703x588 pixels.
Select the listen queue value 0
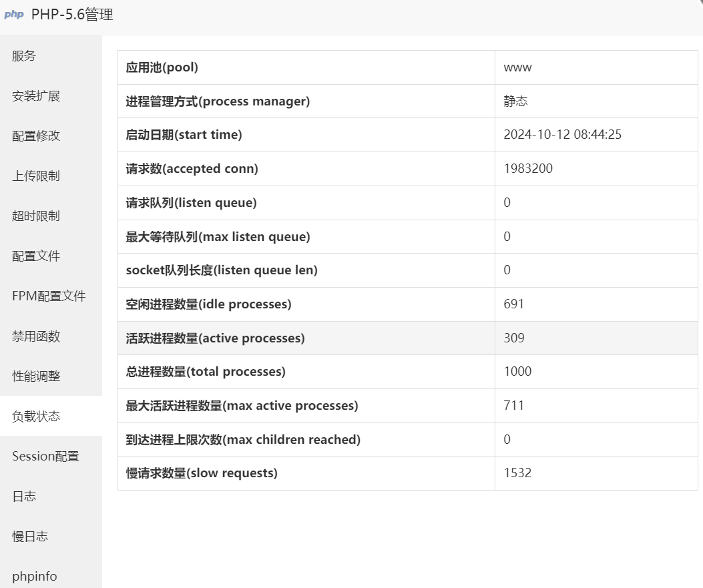tap(507, 202)
